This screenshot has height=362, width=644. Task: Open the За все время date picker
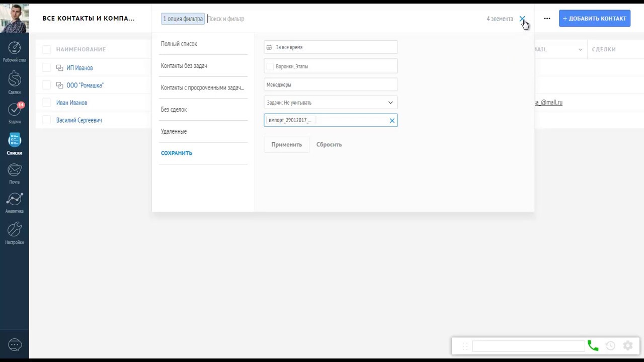331,47
